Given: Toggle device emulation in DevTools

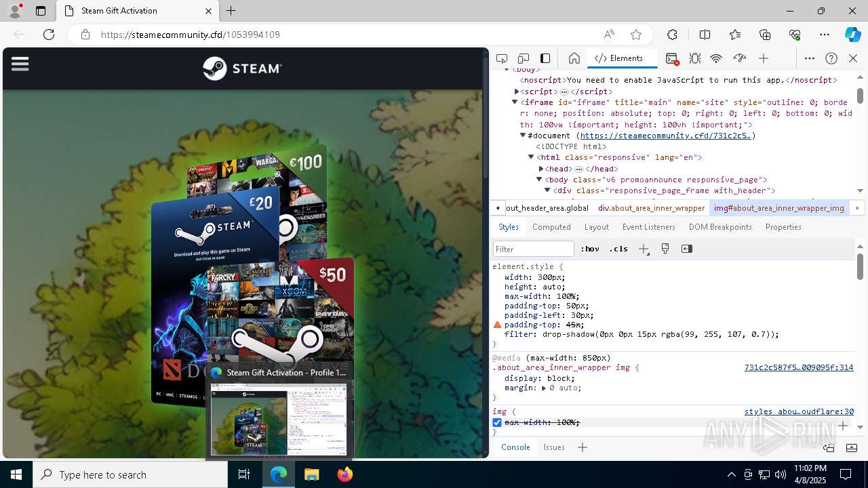Looking at the screenshot, I should tap(524, 58).
